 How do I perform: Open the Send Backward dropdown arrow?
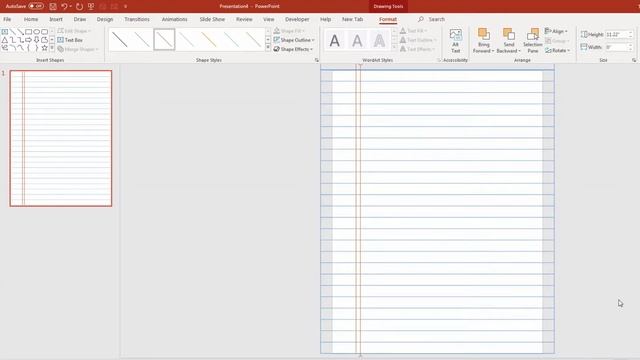click(519, 51)
